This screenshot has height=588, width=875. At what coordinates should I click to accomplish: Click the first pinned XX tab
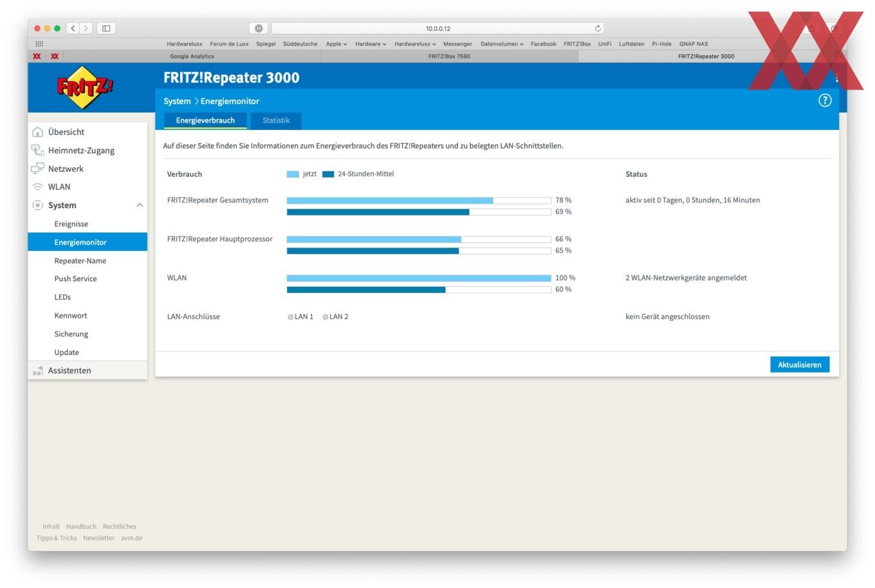pos(37,56)
